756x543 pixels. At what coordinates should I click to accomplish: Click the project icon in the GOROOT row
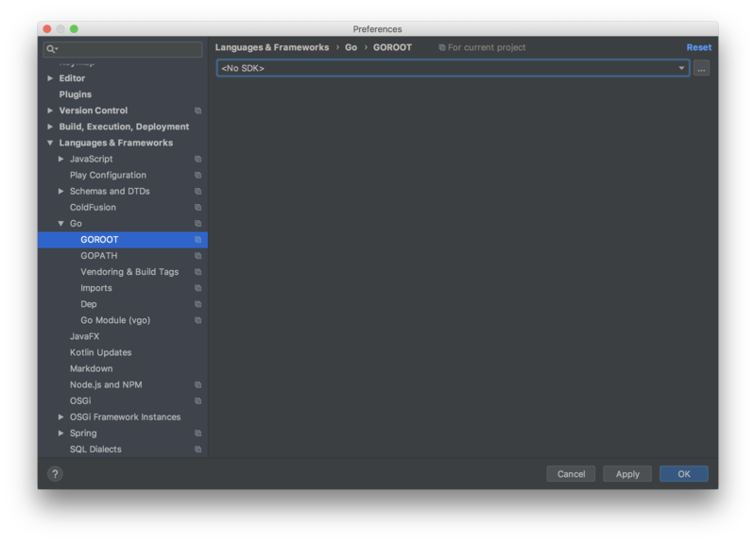click(198, 240)
